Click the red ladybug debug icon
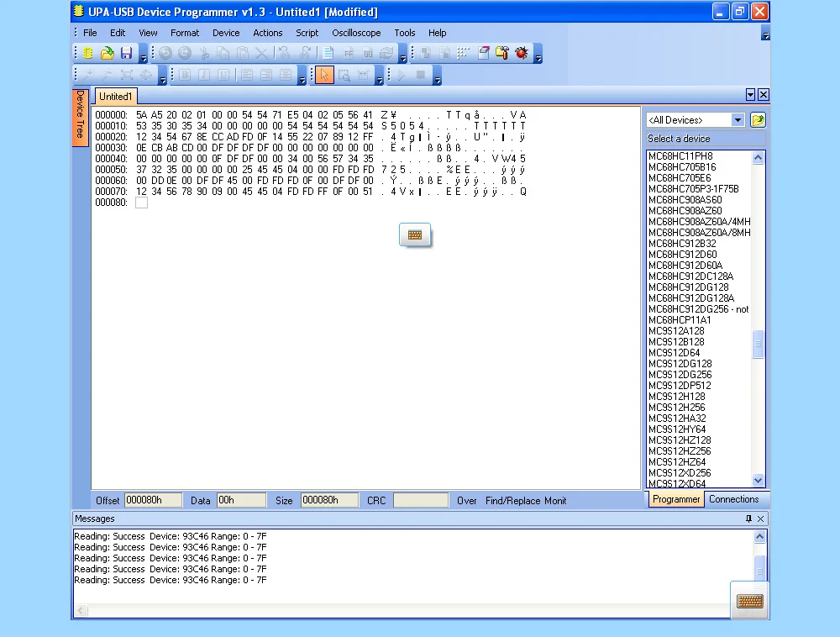The width and height of the screenshot is (840, 637). tap(522, 53)
